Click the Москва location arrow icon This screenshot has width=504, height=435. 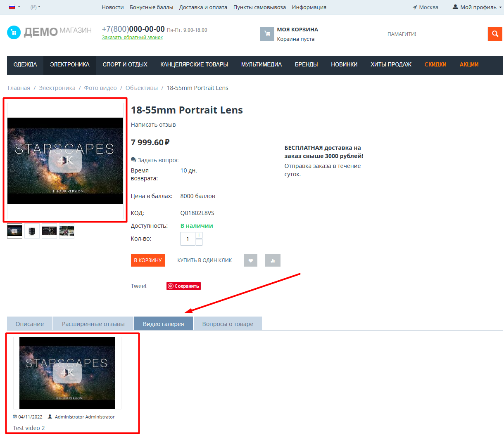tap(415, 7)
